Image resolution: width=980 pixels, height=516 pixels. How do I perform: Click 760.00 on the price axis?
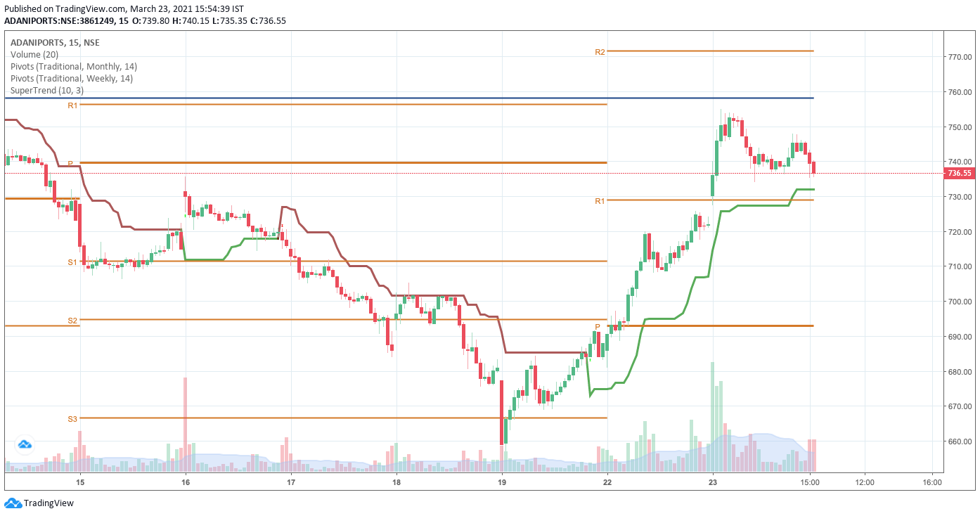point(960,92)
